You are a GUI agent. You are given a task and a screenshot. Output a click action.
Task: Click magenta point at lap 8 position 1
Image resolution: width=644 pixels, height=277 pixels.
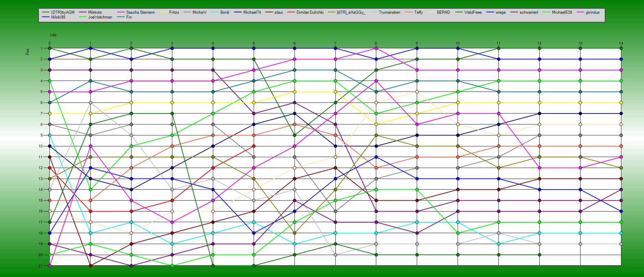tap(376, 48)
